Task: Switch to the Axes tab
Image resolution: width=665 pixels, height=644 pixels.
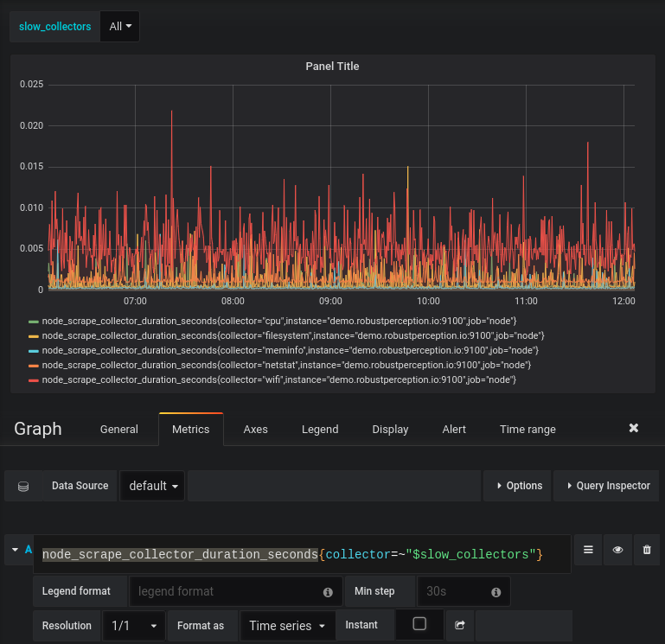Action: 255,430
